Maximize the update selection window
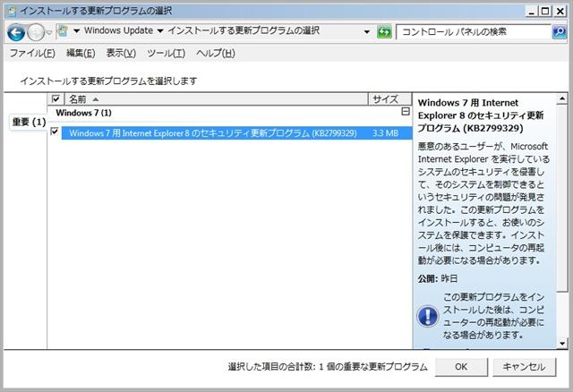Image resolution: width=573 pixels, height=392 pixels. pos(545,12)
